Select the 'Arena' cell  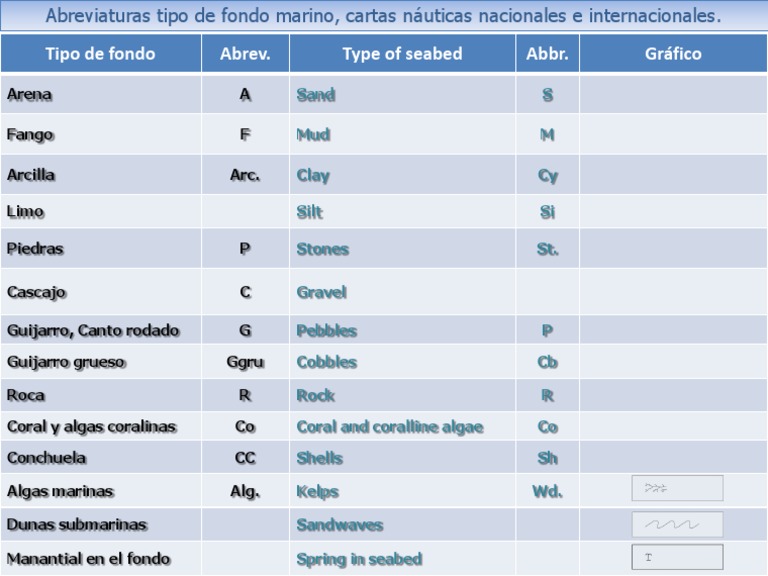[101, 95]
